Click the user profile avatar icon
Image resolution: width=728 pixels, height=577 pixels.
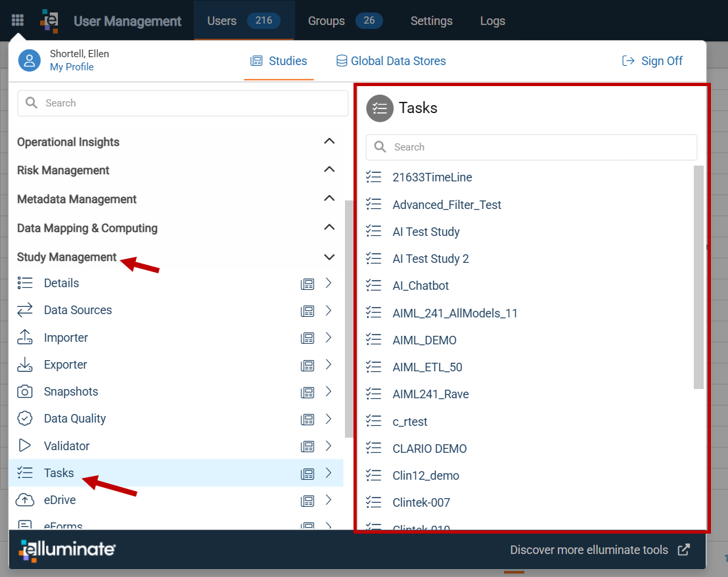(x=30, y=60)
